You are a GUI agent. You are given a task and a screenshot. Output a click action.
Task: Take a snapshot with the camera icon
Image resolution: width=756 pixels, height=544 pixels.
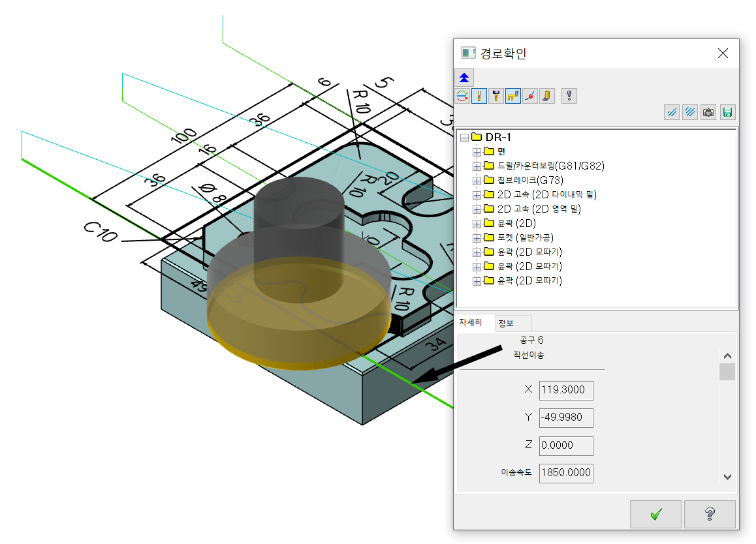click(708, 112)
